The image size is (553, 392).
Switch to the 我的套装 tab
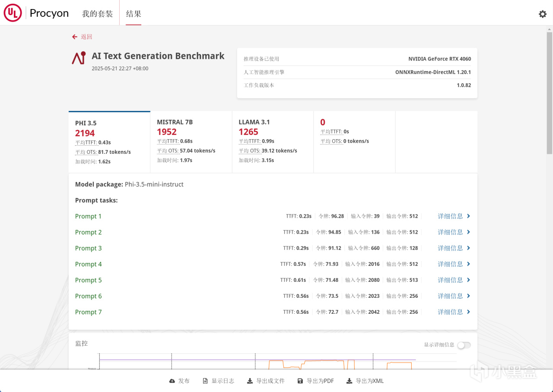point(98,13)
